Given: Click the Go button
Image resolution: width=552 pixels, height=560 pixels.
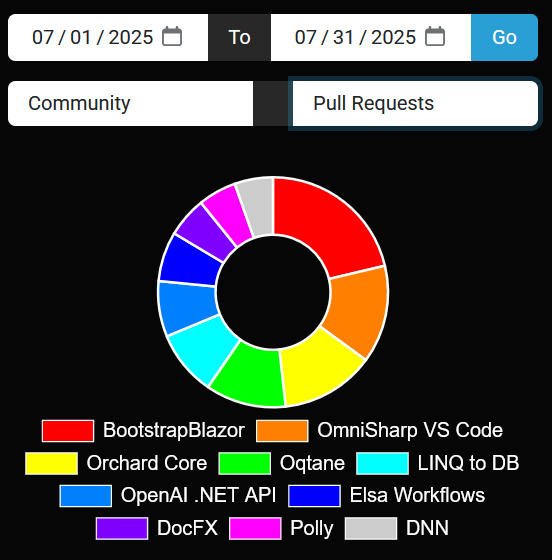Looking at the screenshot, I should pyautogui.click(x=504, y=37).
